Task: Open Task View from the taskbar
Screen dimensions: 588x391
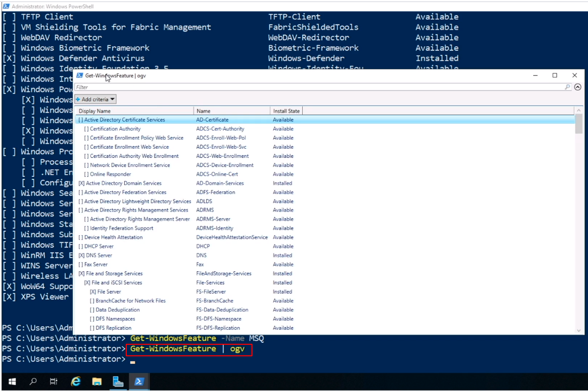Action: pos(54,382)
